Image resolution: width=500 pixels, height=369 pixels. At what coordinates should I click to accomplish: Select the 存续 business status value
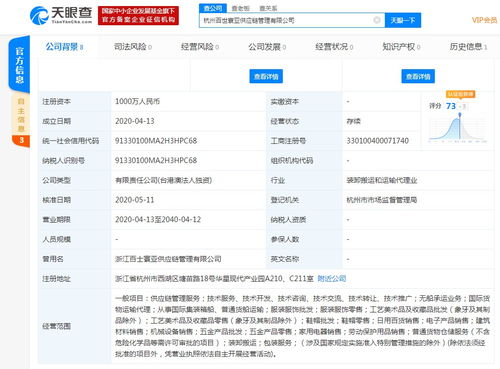(x=353, y=121)
